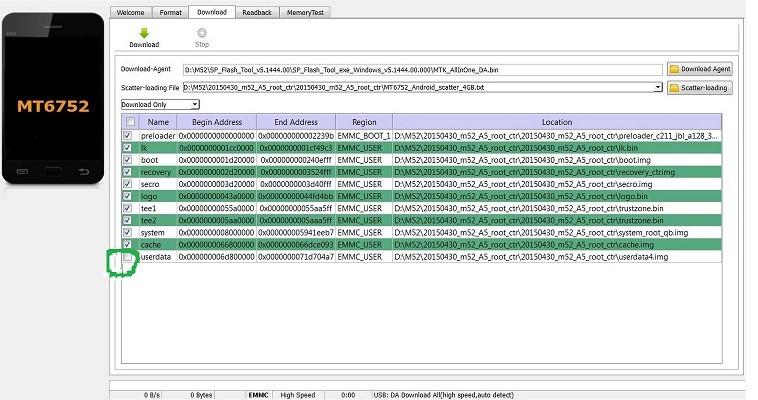This screenshot has width=758, height=400.
Task: Click the menu icon on phone image
Action: 22,171
